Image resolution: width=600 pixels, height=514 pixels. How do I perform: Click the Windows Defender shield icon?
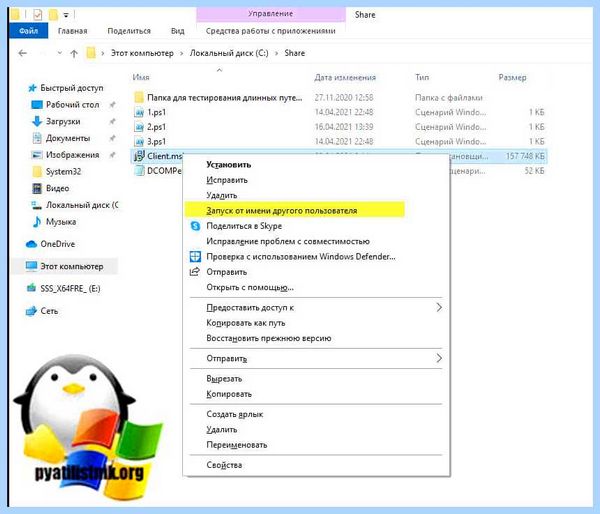195,256
